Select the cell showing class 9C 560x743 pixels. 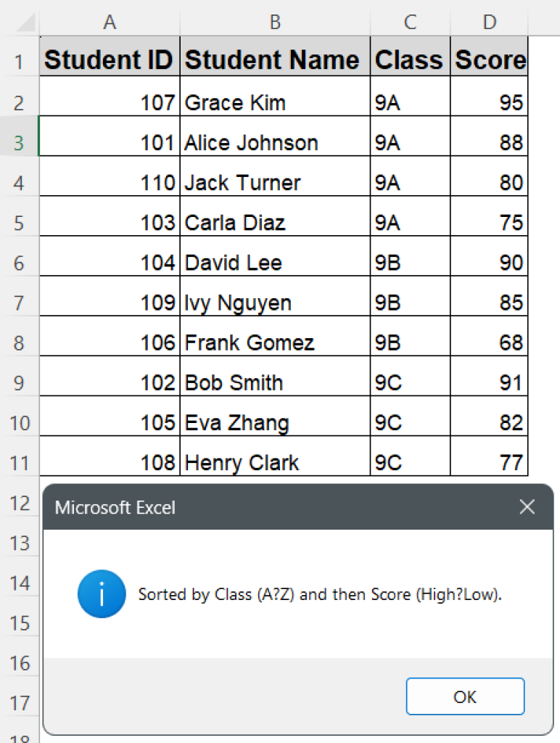coord(410,382)
